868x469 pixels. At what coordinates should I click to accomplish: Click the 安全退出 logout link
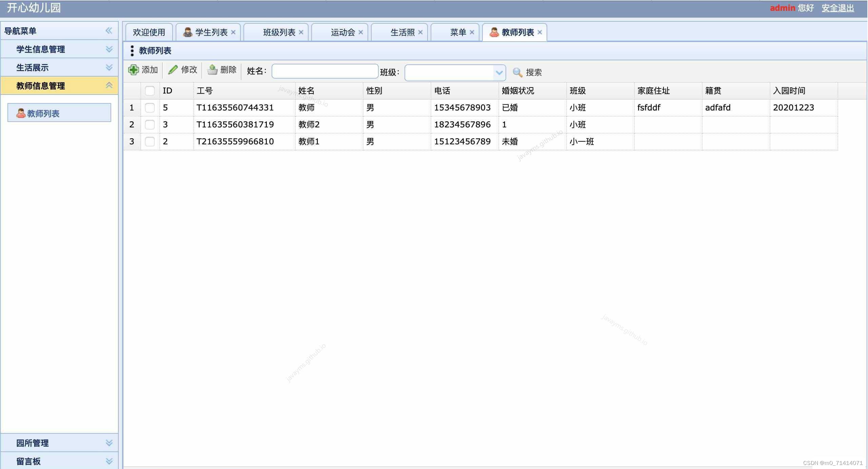point(837,8)
